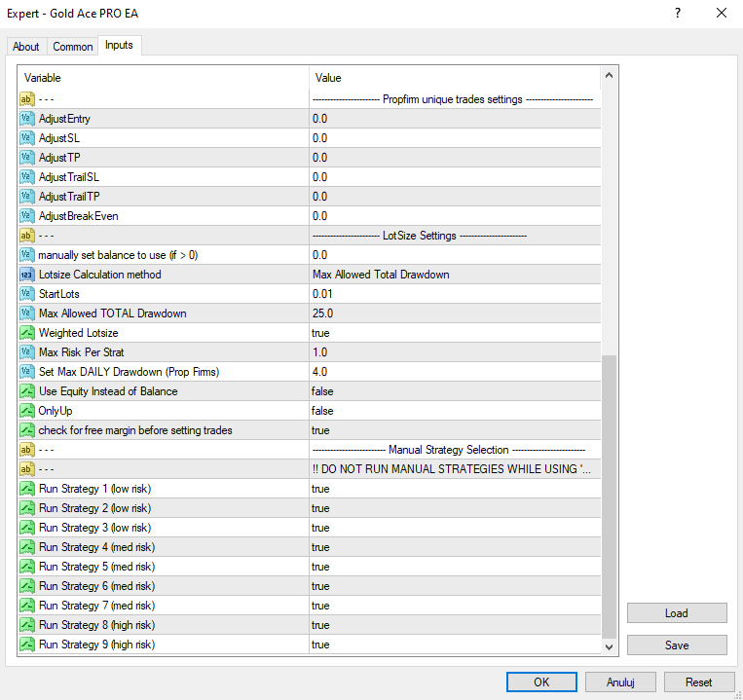Select the Max Allowed TOTAL Drawdown value field
The width and height of the screenshot is (743, 700).
click(x=455, y=313)
